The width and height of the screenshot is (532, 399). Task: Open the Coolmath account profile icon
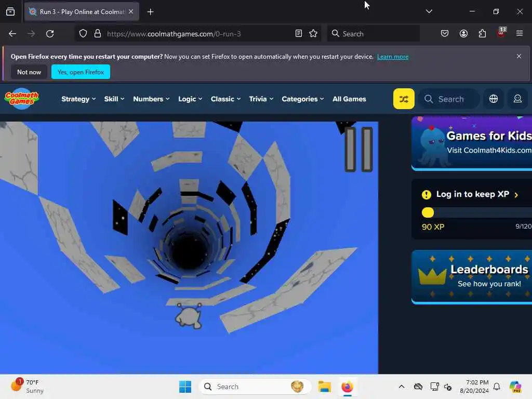tap(518, 99)
